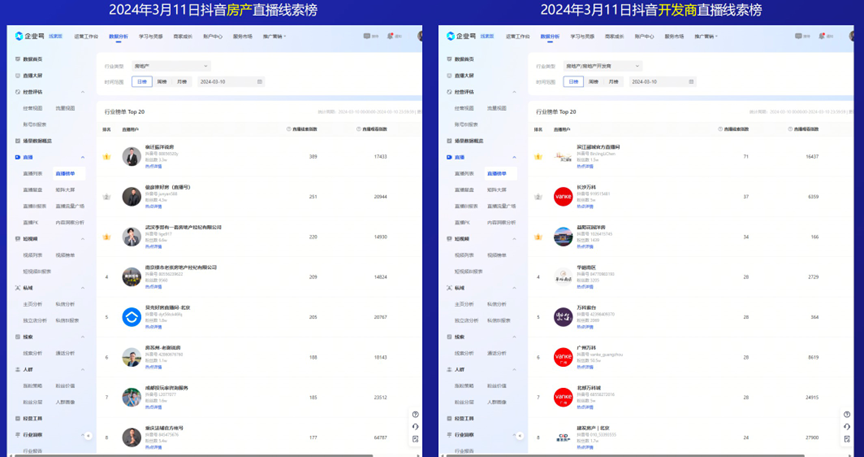Image resolution: width=864 pixels, height=457 pixels.
Task: Open 商家成长 tab in 开发商 window
Action: click(x=614, y=36)
